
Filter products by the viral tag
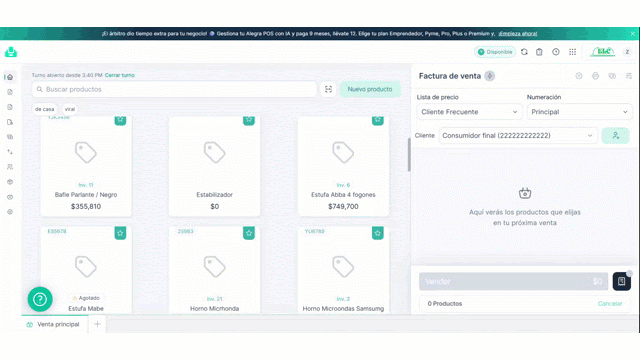(70, 109)
